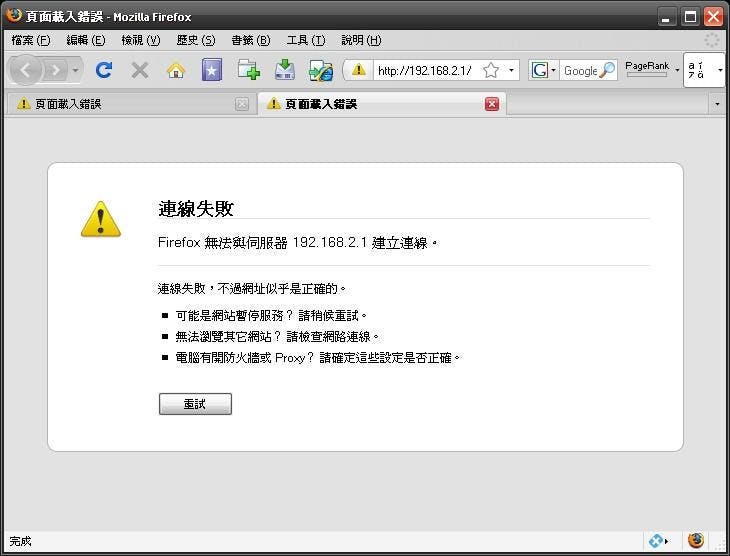Screen dimensions: 730x556
Task: Close the first tab with its gray X
Action: (242, 104)
